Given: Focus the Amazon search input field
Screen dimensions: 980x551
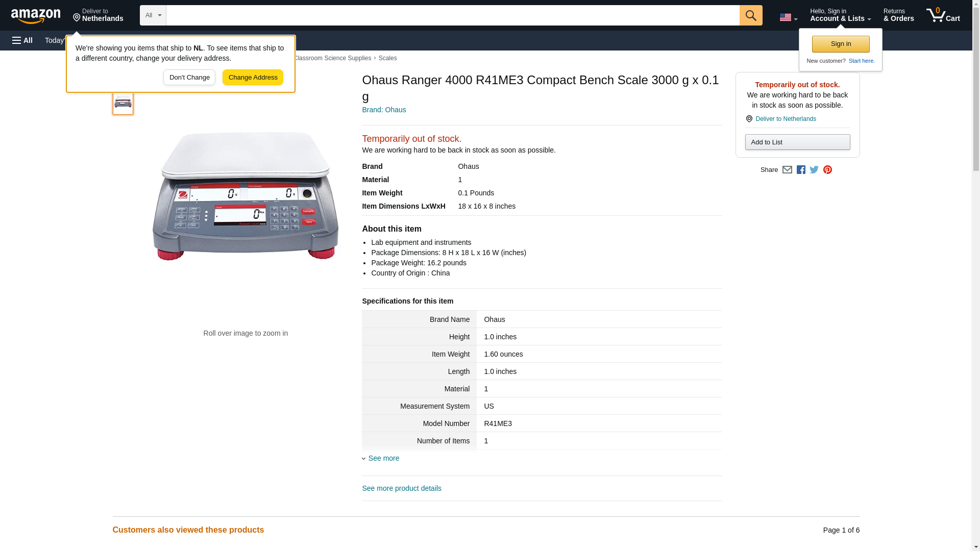Looking at the screenshot, I should coord(452,15).
